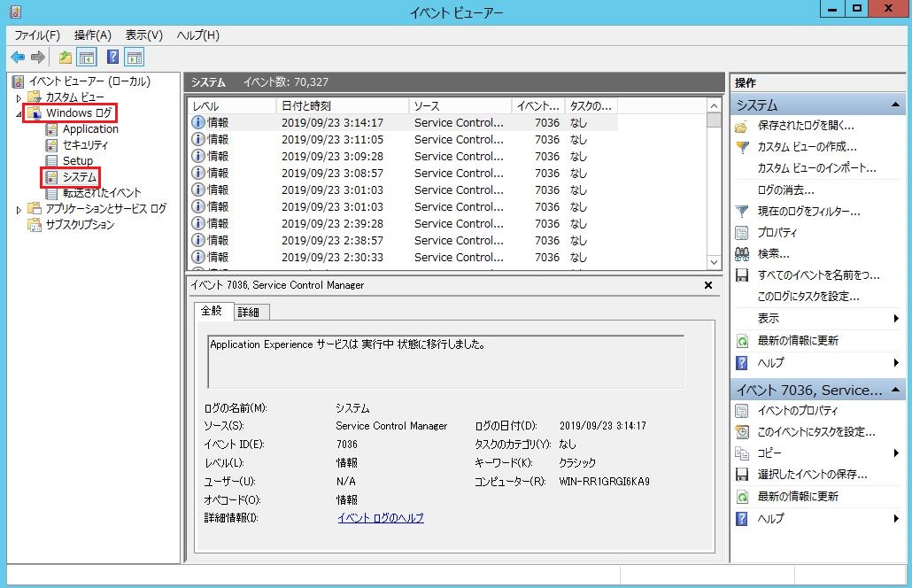The width and height of the screenshot is (912, 588).
Task: Click the computer name WIN-RR1GRGI6KA9
Action: coord(605,482)
